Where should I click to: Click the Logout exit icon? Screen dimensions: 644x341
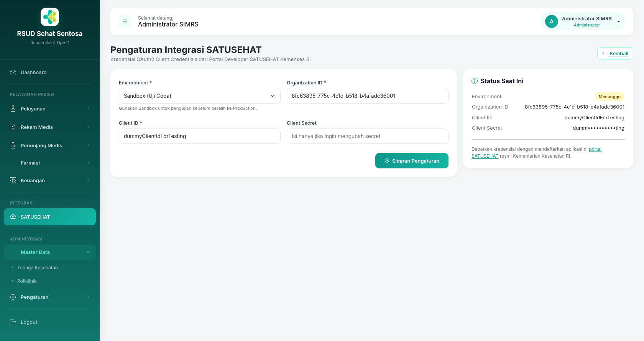(x=13, y=322)
